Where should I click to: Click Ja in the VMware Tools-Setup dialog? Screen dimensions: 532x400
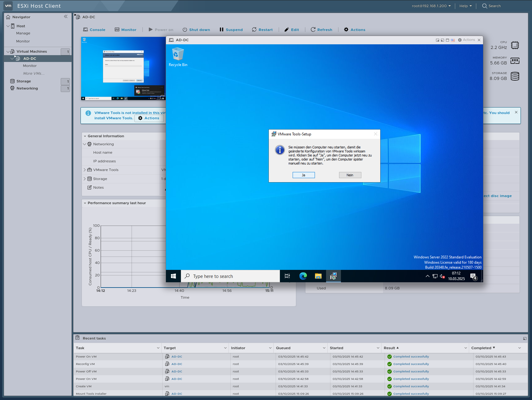(303, 175)
